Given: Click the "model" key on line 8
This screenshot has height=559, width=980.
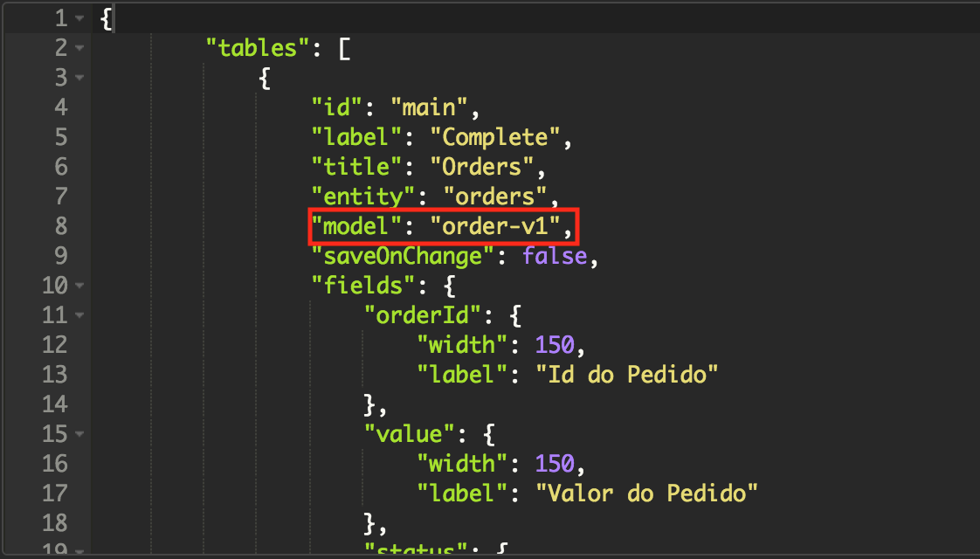Looking at the screenshot, I should 356,225.
